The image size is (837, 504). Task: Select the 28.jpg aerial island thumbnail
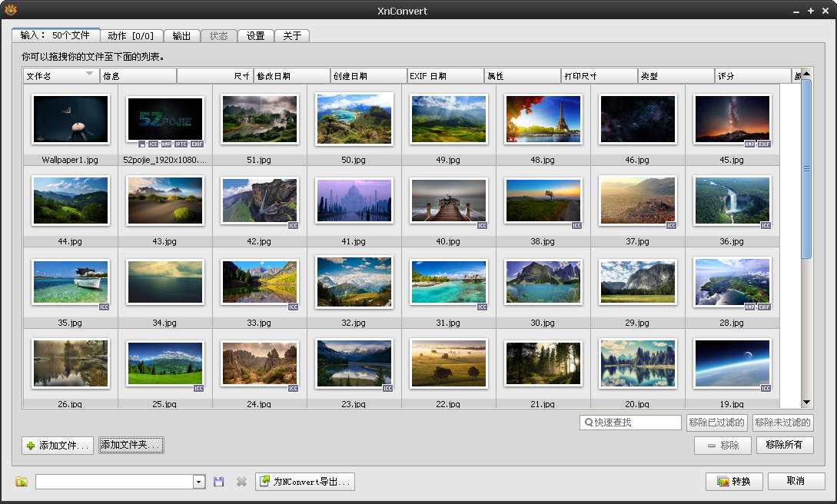(732, 282)
